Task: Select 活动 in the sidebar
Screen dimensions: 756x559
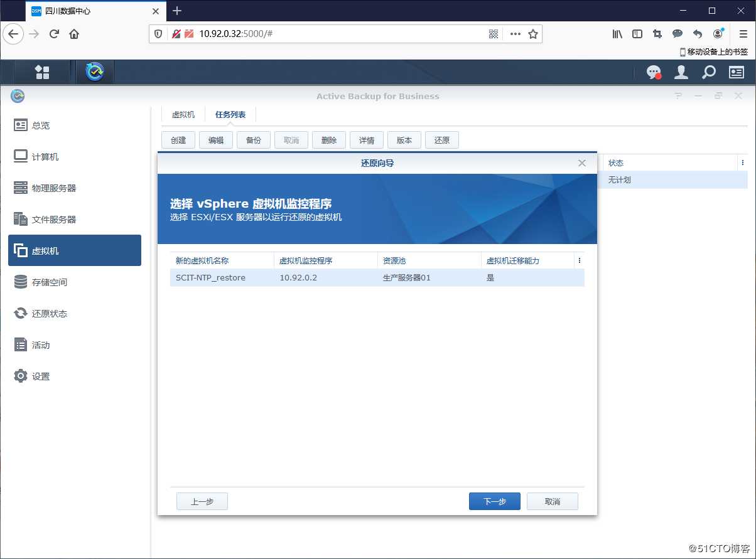Action: coord(75,344)
